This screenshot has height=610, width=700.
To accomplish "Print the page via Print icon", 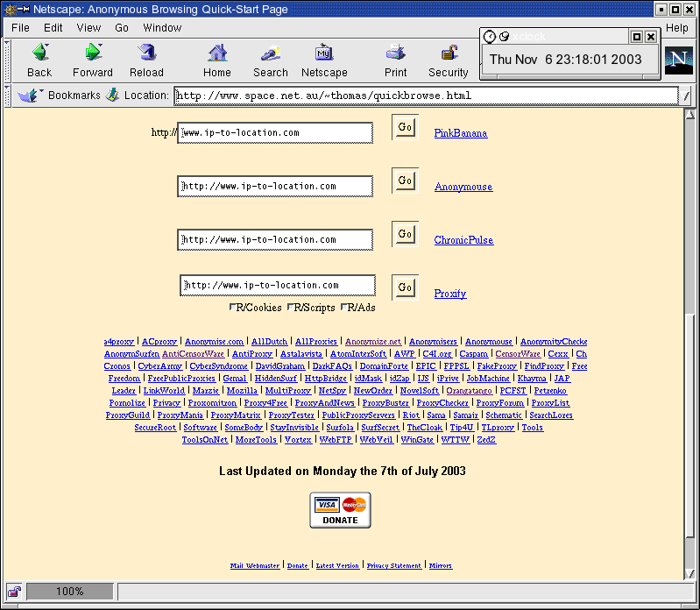I will point(395,53).
